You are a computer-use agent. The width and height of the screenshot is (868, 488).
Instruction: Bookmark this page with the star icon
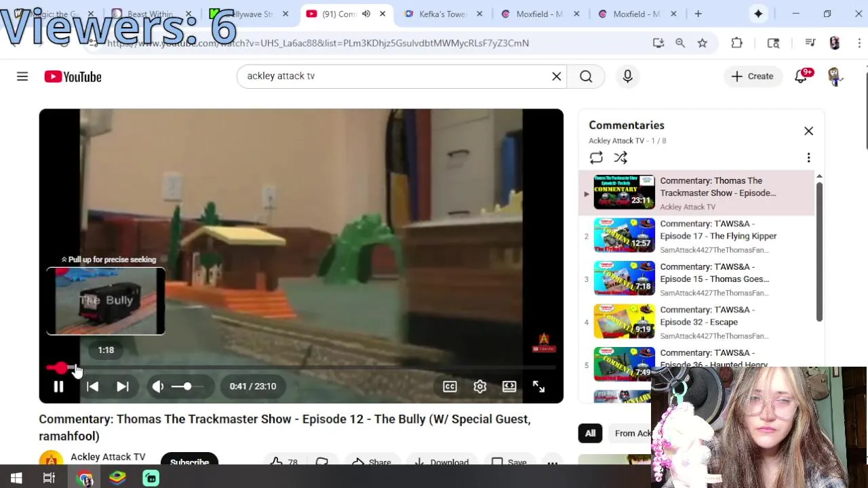[x=703, y=43]
